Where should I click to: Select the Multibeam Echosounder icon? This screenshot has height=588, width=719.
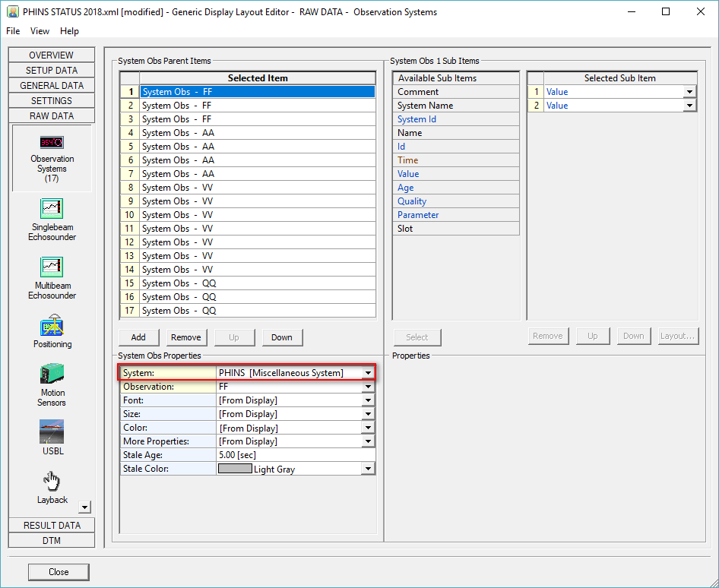coord(52,267)
